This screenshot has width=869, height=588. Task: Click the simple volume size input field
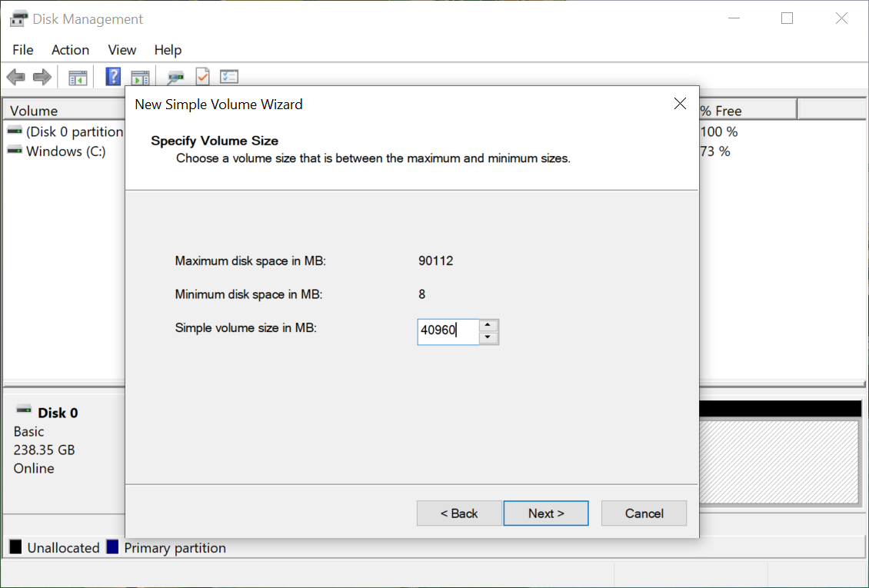point(448,331)
